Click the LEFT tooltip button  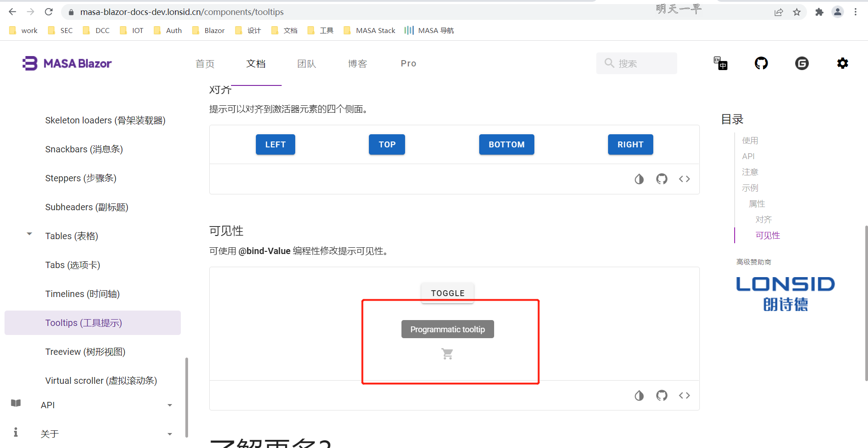275,145
